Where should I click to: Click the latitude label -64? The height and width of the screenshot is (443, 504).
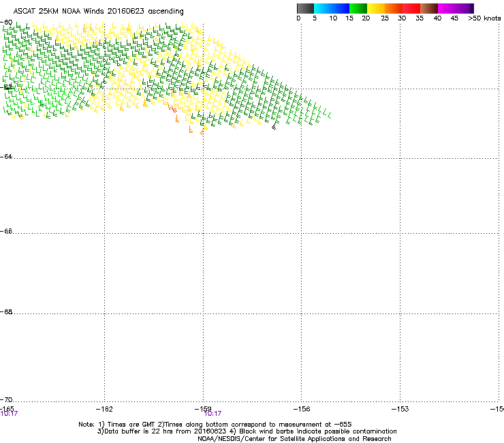(6, 157)
